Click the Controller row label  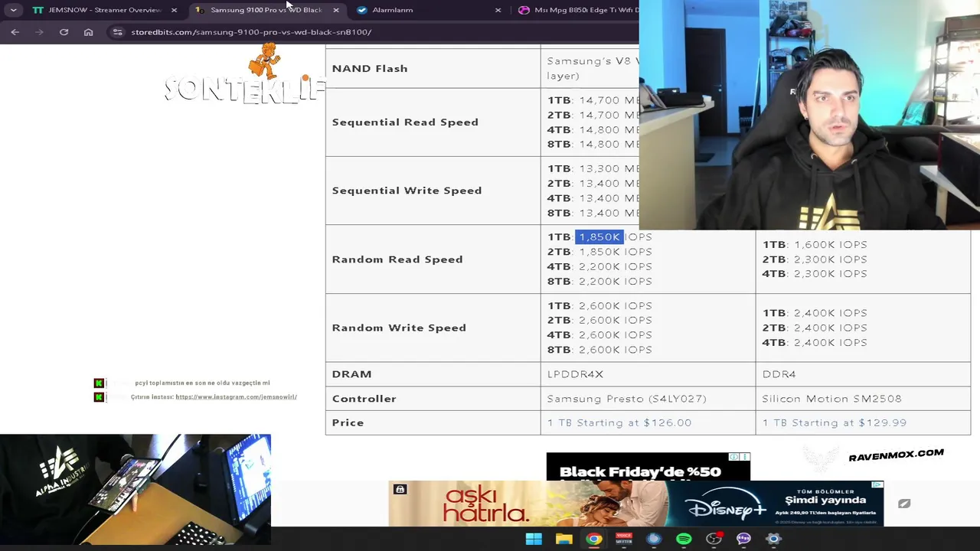[x=364, y=399]
